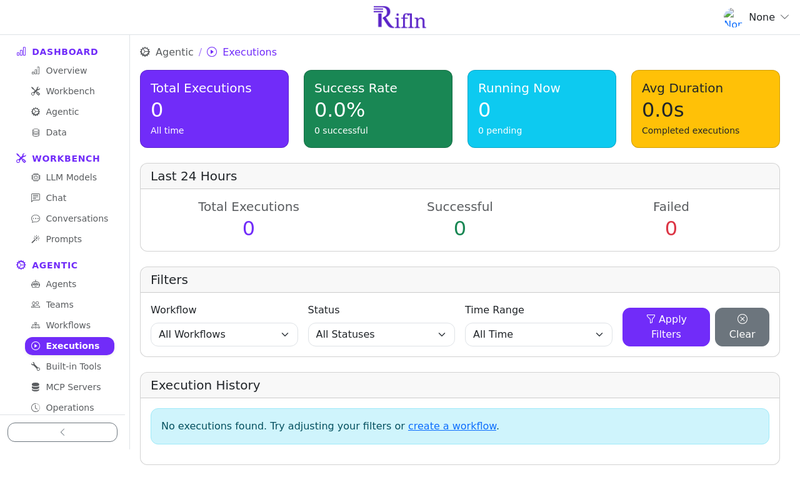The width and height of the screenshot is (800, 485).
Task: Click the Built-in Tools wrench icon
Action: click(x=35, y=367)
